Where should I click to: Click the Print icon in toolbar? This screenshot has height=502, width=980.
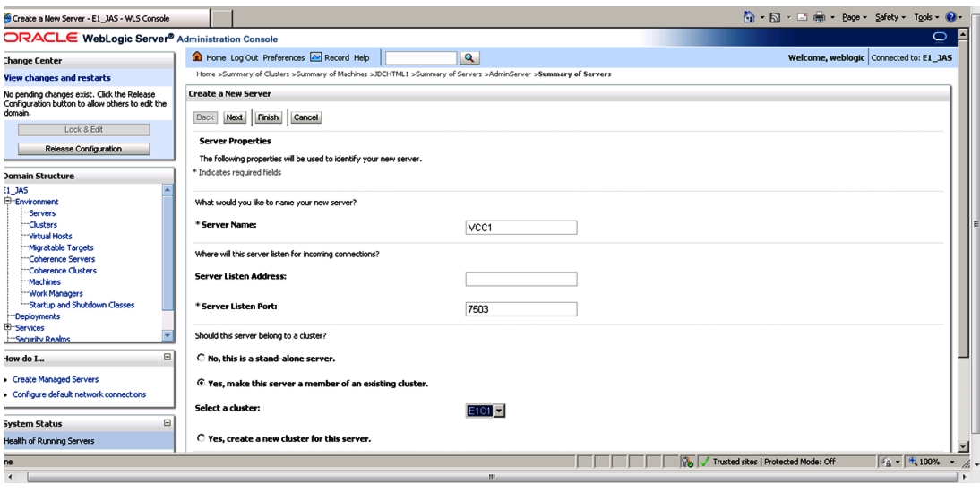820,18
